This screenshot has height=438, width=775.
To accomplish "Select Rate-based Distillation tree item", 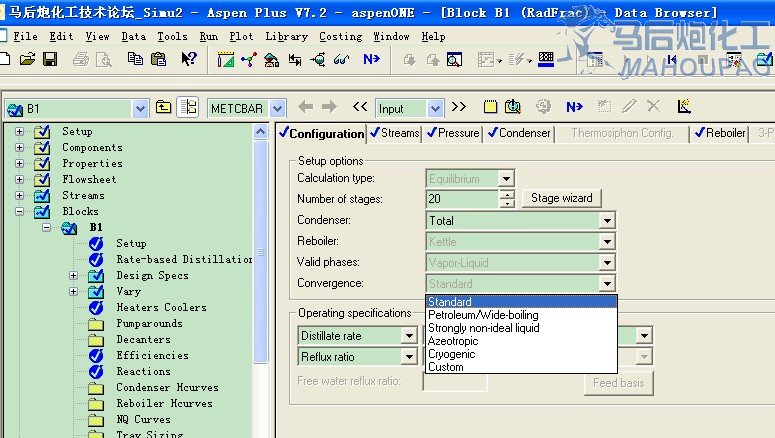I will click(x=184, y=259).
